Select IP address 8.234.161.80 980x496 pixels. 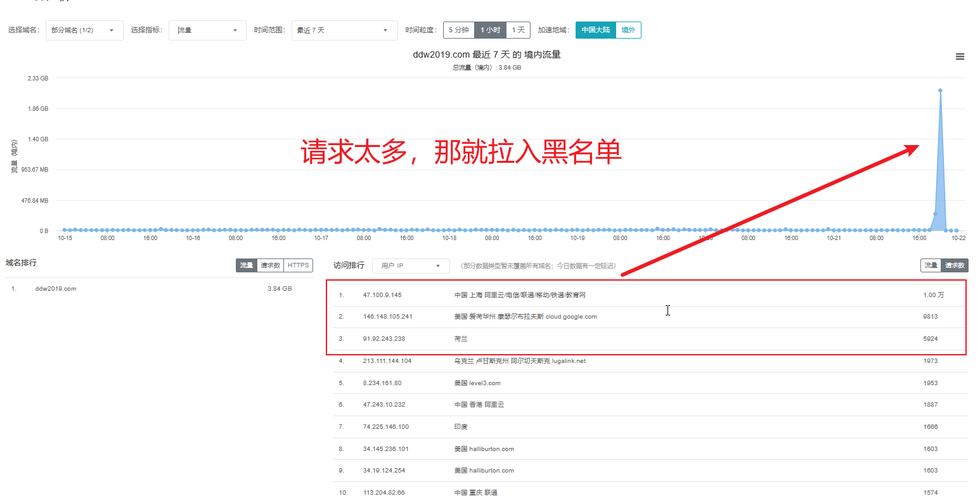pyautogui.click(x=382, y=383)
